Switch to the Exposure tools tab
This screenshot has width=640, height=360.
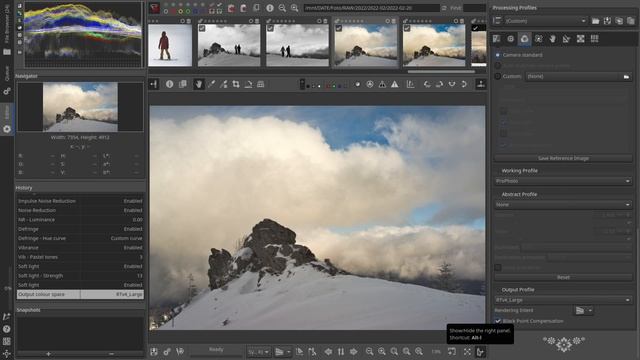(497, 39)
